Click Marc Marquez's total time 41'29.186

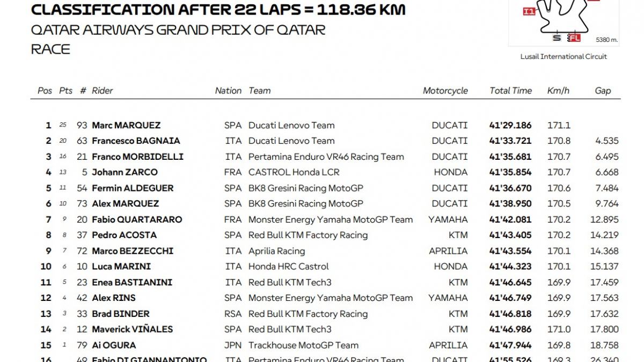510,125
